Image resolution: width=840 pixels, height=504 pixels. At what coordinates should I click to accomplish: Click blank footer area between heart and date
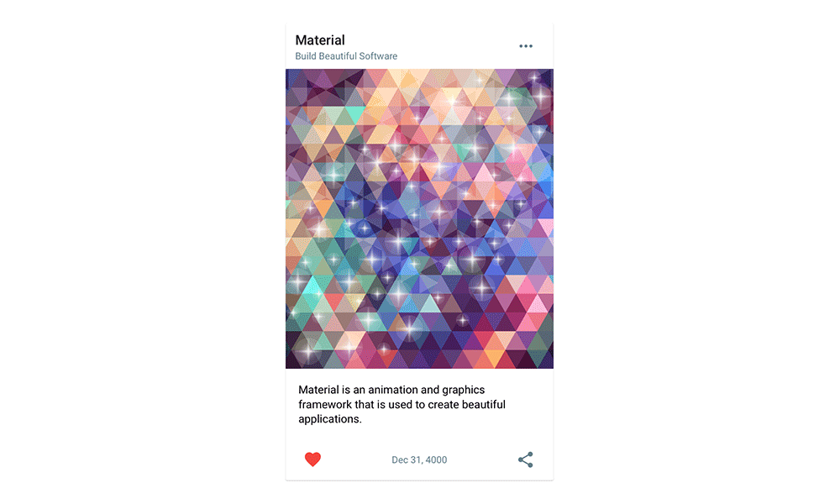click(356, 459)
